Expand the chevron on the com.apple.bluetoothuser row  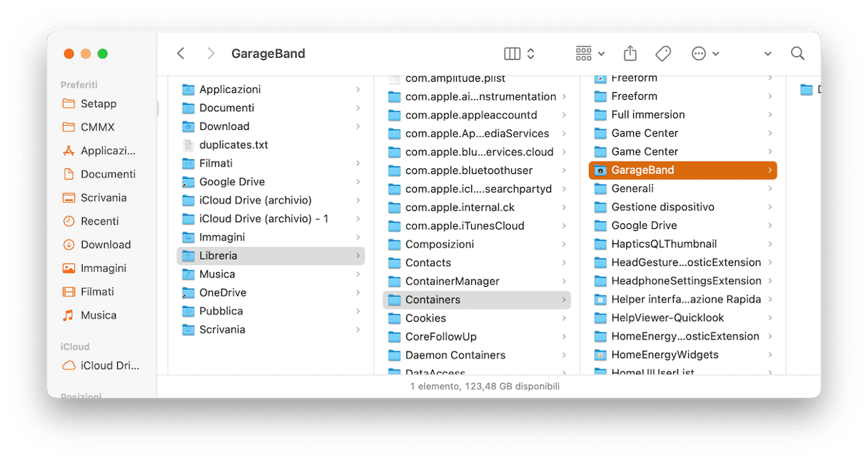point(564,170)
